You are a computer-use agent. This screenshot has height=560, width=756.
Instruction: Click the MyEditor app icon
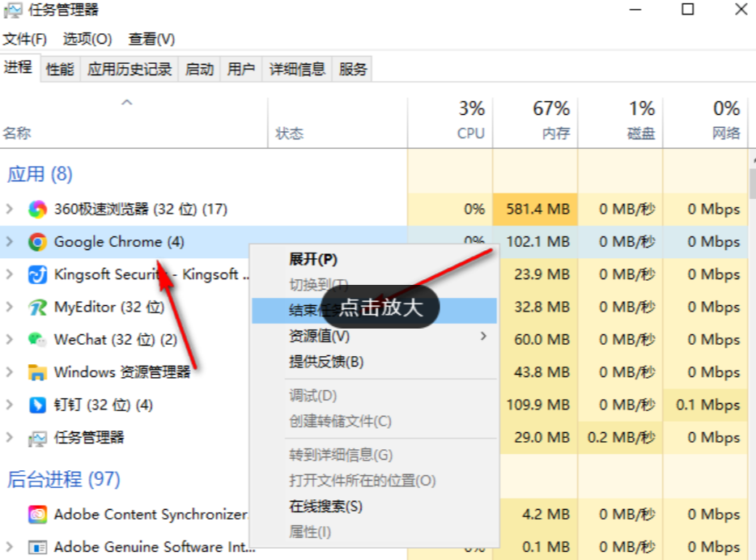(37, 308)
